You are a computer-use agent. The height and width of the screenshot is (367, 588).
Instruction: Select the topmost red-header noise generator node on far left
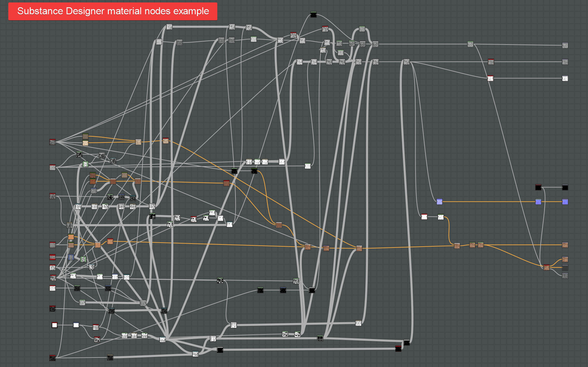point(52,142)
